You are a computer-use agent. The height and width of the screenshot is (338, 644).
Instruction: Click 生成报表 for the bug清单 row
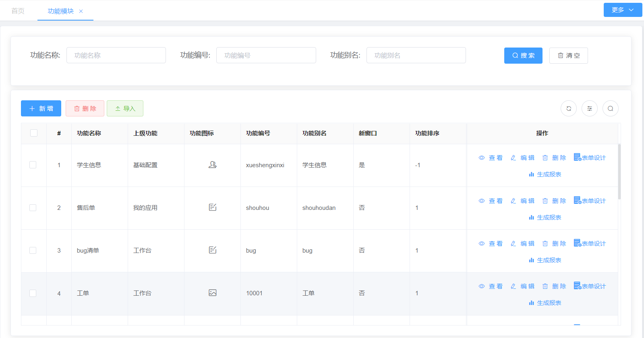click(x=545, y=260)
